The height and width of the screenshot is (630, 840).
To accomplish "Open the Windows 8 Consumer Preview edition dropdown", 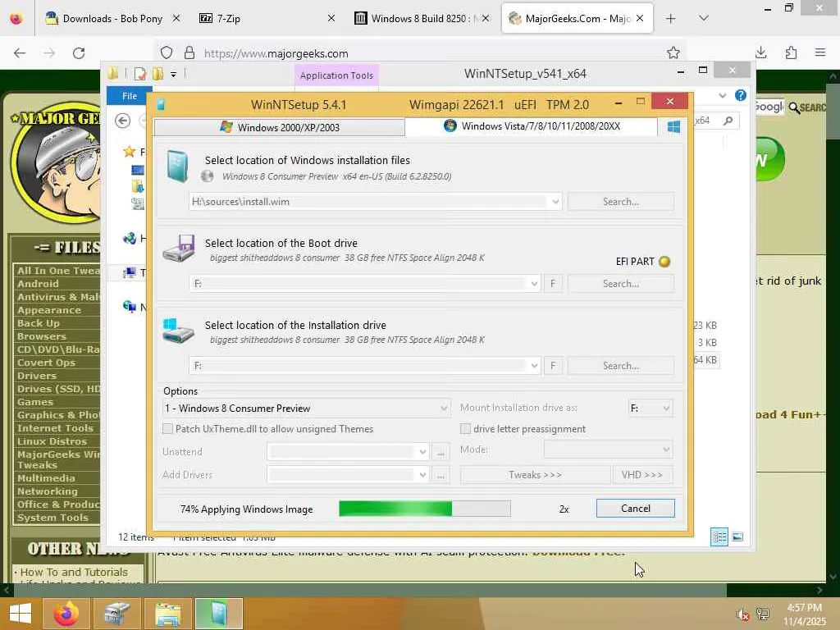I will [x=306, y=409].
